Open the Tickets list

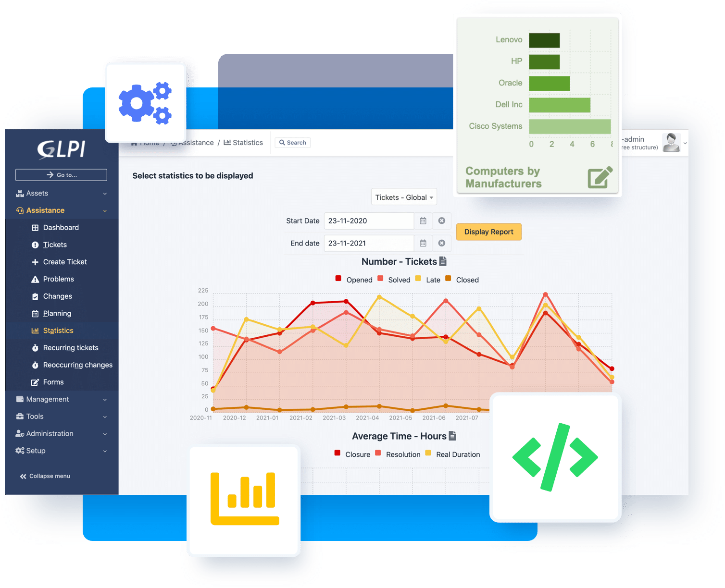pyautogui.click(x=55, y=245)
